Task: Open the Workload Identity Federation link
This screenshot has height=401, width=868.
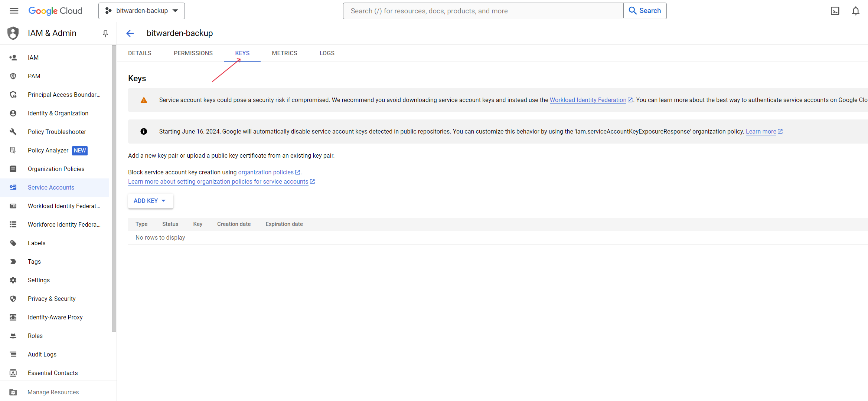Action: [588, 100]
